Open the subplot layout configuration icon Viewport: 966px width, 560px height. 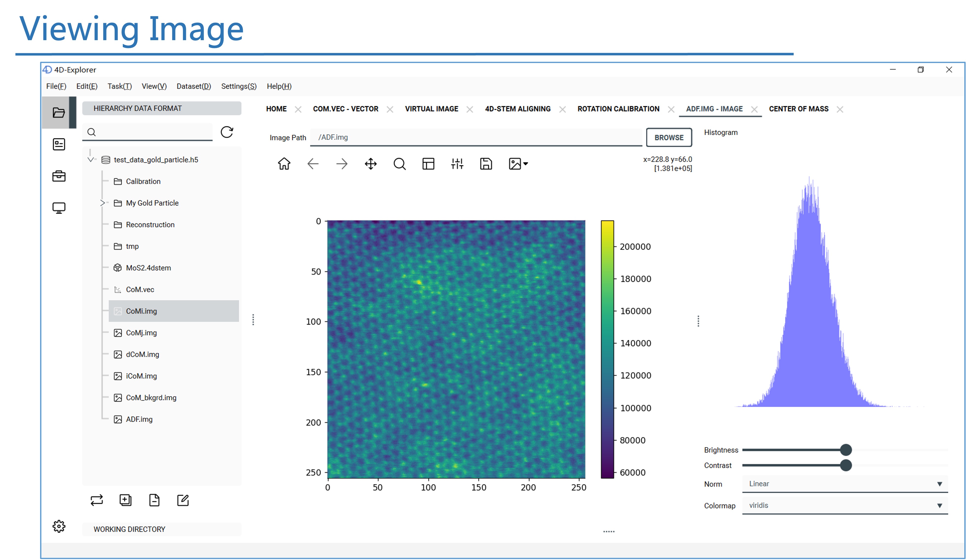pos(428,164)
